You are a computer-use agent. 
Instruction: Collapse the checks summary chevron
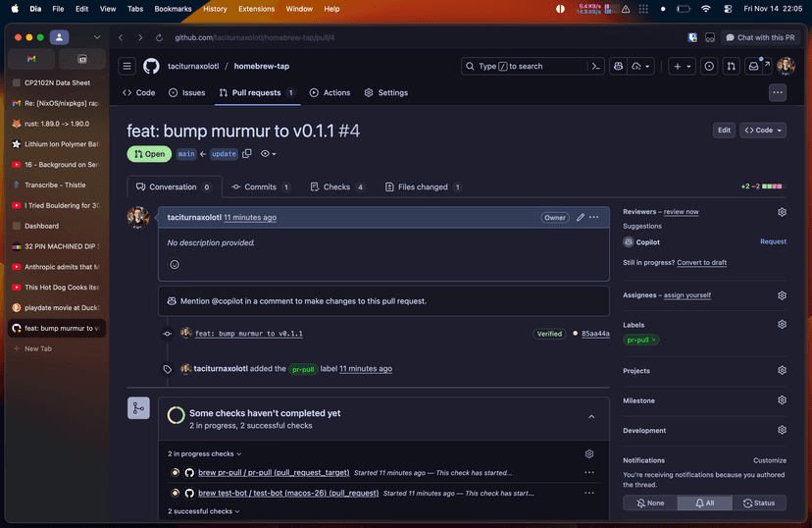click(x=591, y=417)
